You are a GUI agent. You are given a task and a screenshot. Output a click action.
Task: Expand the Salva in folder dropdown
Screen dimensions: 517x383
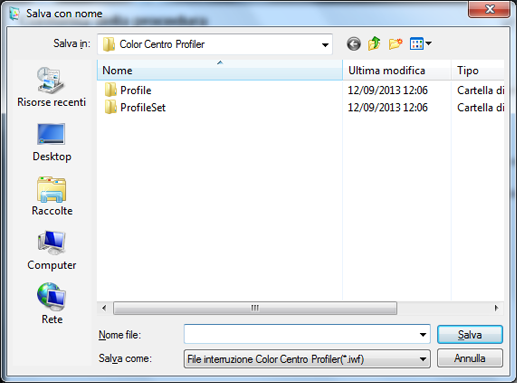[325, 45]
